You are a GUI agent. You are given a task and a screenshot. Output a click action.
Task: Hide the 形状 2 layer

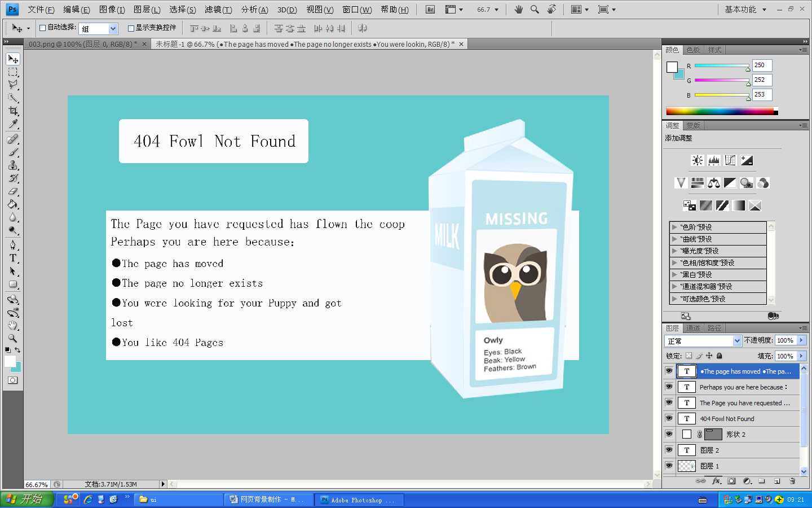tap(669, 435)
